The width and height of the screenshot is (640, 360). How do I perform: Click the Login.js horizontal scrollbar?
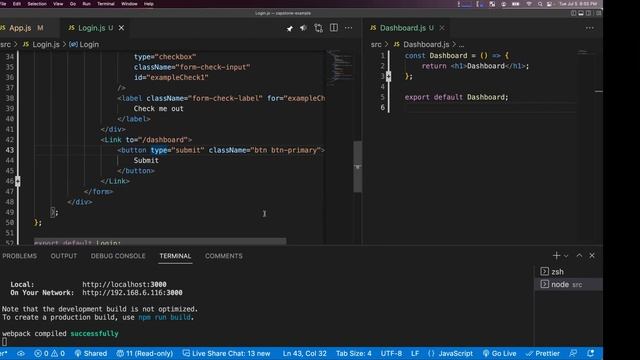(160, 241)
